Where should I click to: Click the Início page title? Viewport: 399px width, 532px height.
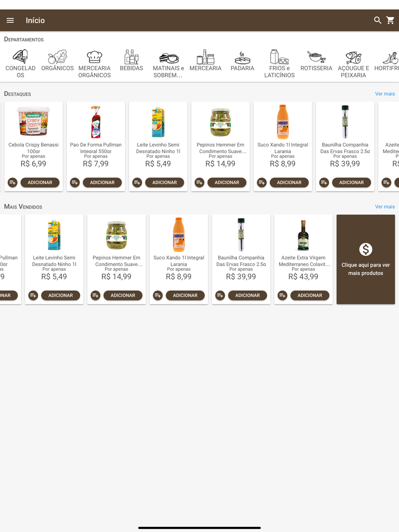pos(35,20)
